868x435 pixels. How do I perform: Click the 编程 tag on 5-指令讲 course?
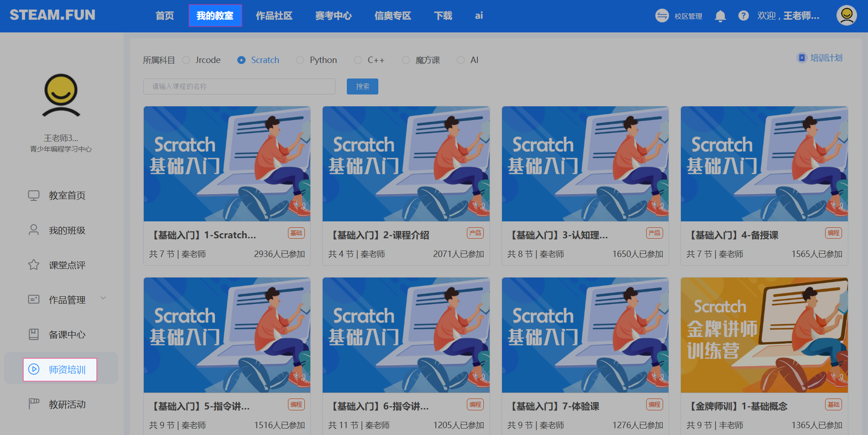296,404
